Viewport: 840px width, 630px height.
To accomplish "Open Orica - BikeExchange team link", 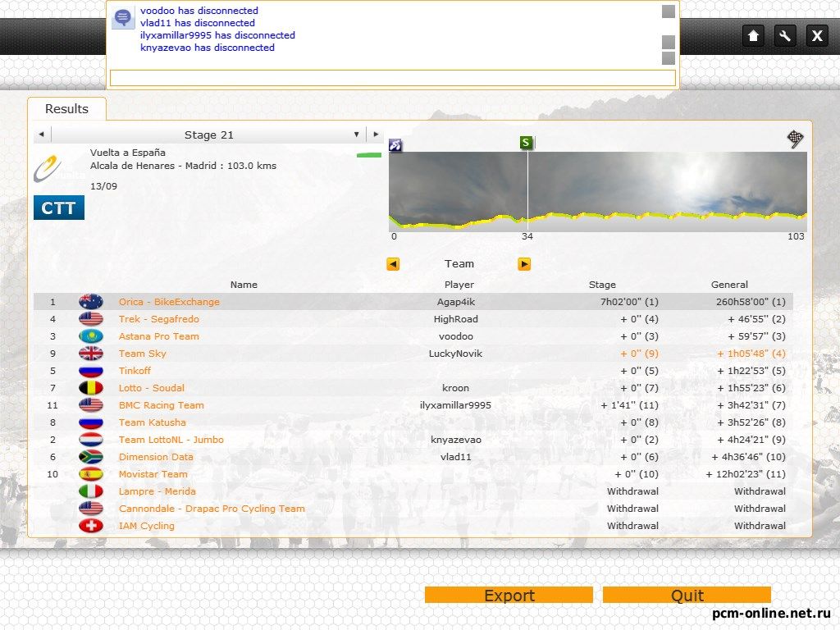I will tap(169, 302).
